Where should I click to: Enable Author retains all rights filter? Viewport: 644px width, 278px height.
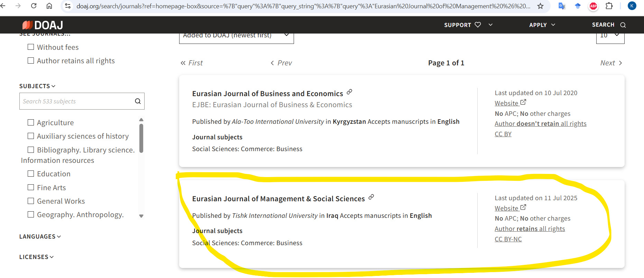coord(31,61)
